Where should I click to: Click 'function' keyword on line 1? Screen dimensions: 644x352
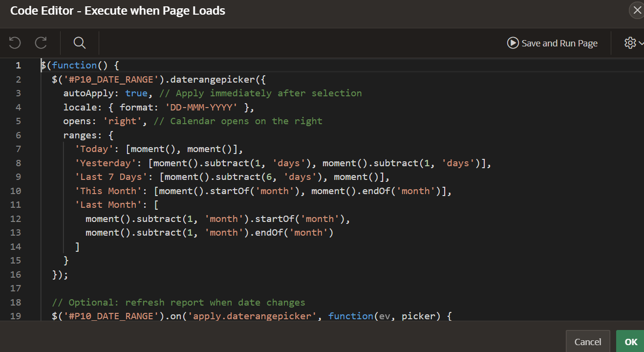pyautogui.click(x=74, y=65)
